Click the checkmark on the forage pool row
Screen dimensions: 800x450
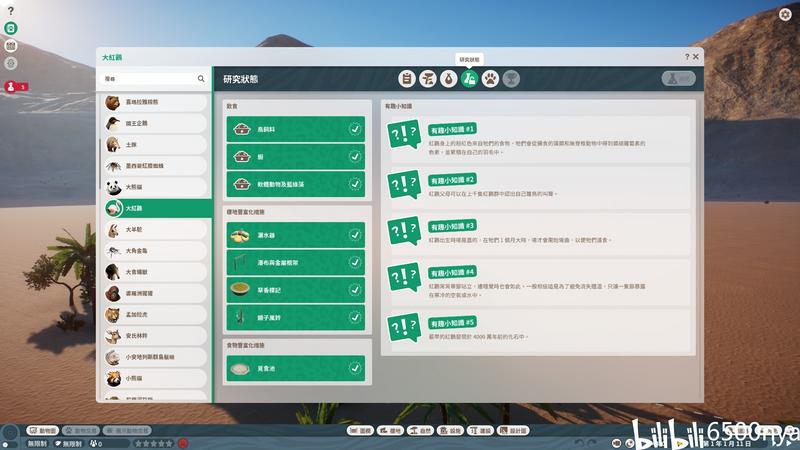pyautogui.click(x=355, y=368)
